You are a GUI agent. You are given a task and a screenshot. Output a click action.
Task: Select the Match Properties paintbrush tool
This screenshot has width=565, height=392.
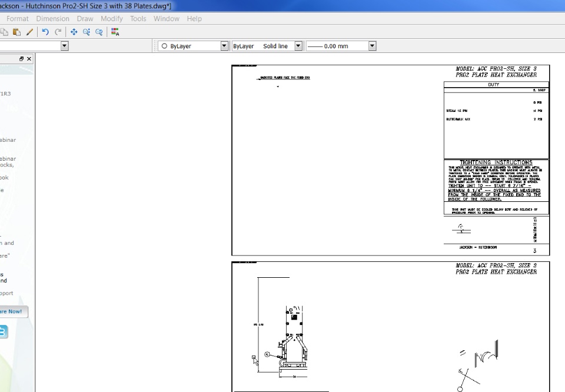point(29,32)
